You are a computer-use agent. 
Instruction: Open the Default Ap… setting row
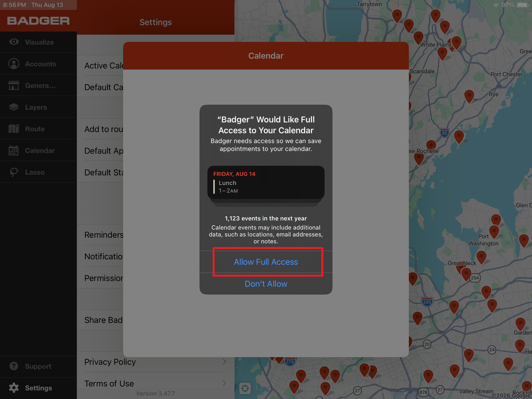pyautogui.click(x=100, y=151)
